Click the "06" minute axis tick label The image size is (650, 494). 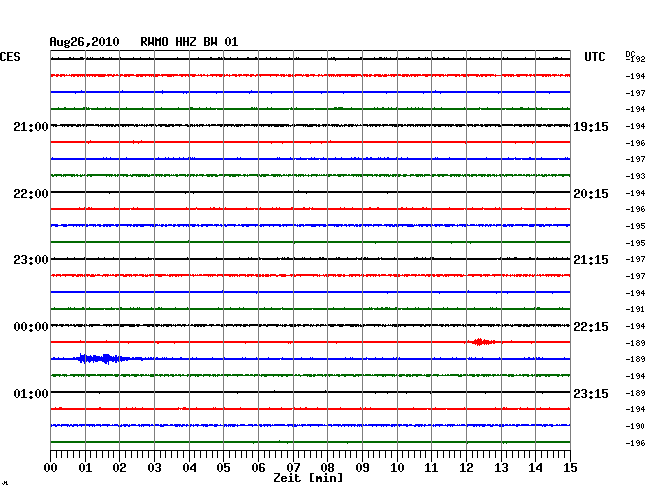[258, 467]
